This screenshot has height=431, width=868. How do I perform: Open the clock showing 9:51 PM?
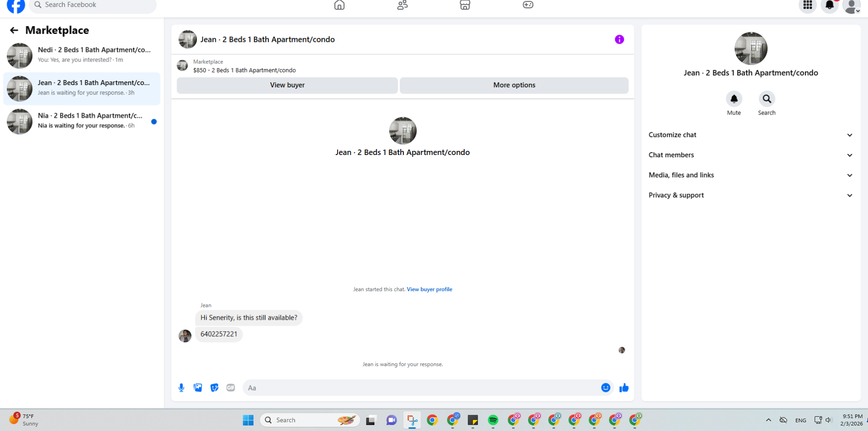click(852, 420)
